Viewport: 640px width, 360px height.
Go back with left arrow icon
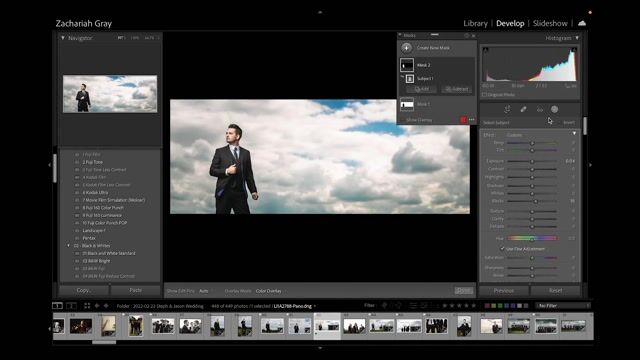pyautogui.click(x=97, y=305)
